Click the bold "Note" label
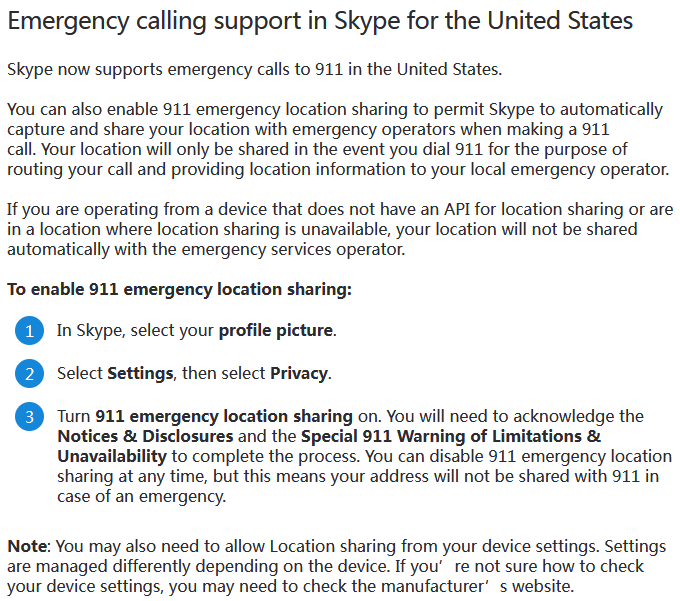Image resolution: width=680 pixels, height=601 pixels. 28,547
